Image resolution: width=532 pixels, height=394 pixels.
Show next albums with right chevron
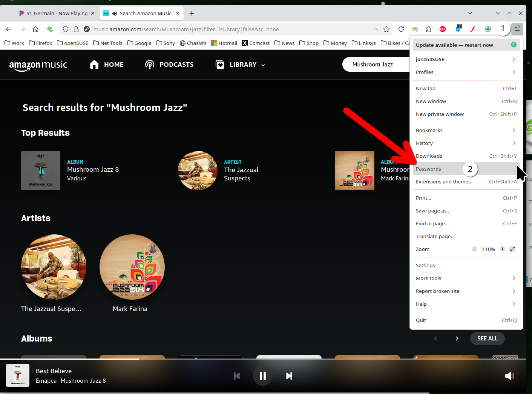click(457, 339)
